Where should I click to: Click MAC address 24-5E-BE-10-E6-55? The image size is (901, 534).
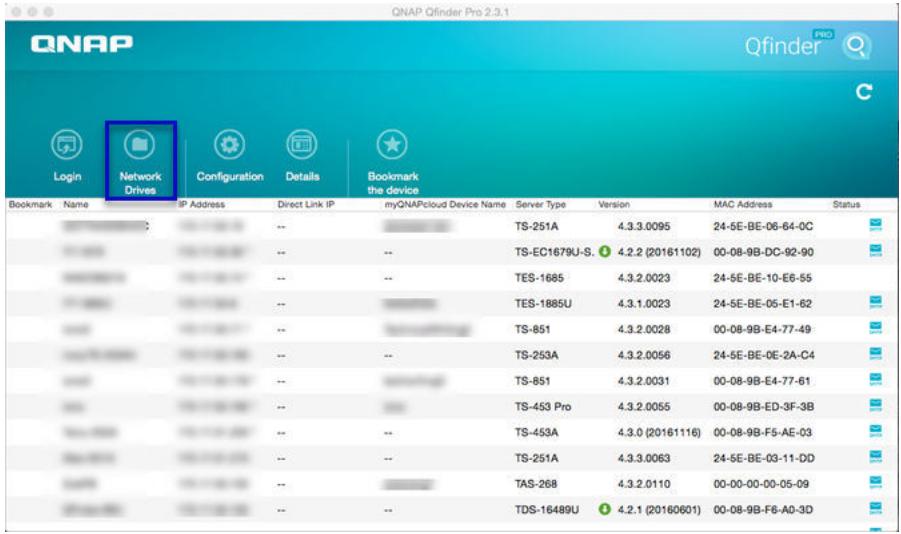coord(763,278)
